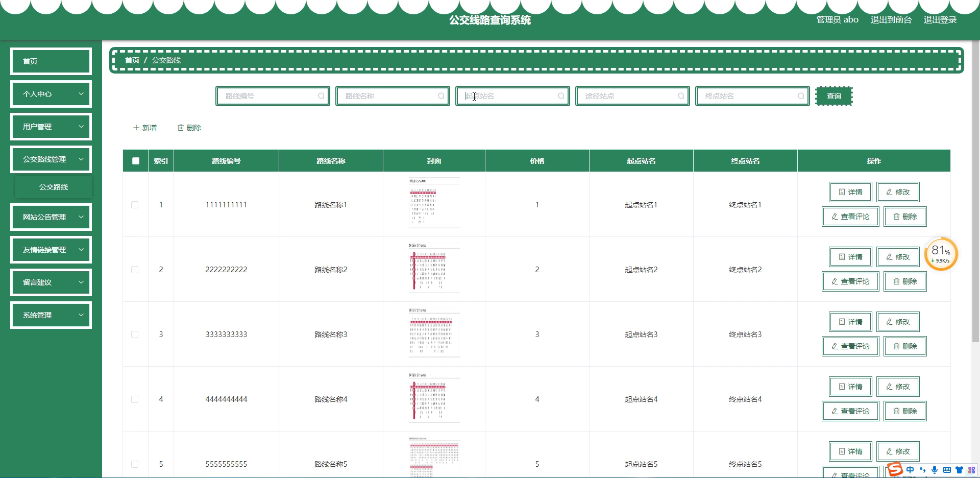Click 修改 for 路线名称3 row
The width and height of the screenshot is (980, 478).
pyautogui.click(x=898, y=322)
